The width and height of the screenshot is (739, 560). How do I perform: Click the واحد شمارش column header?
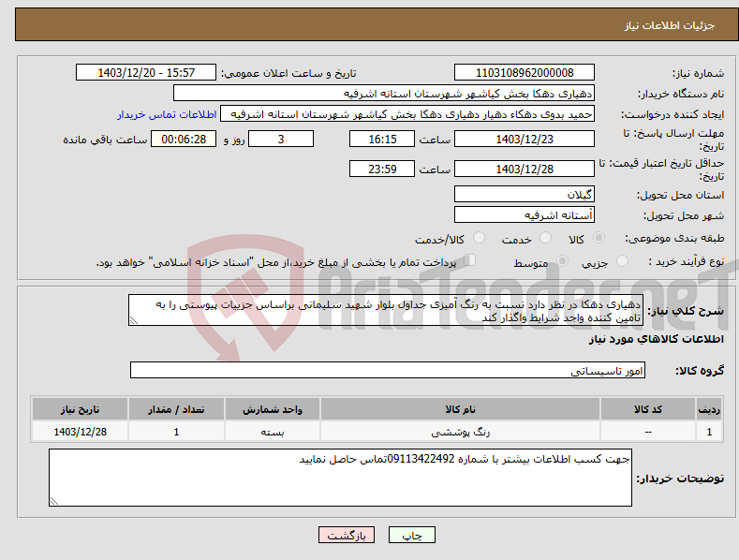272,409
